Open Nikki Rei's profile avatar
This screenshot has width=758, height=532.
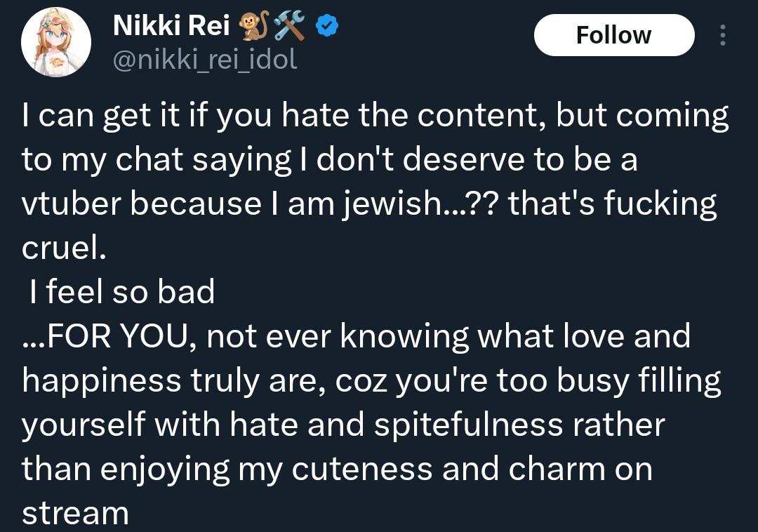pyautogui.click(x=56, y=43)
